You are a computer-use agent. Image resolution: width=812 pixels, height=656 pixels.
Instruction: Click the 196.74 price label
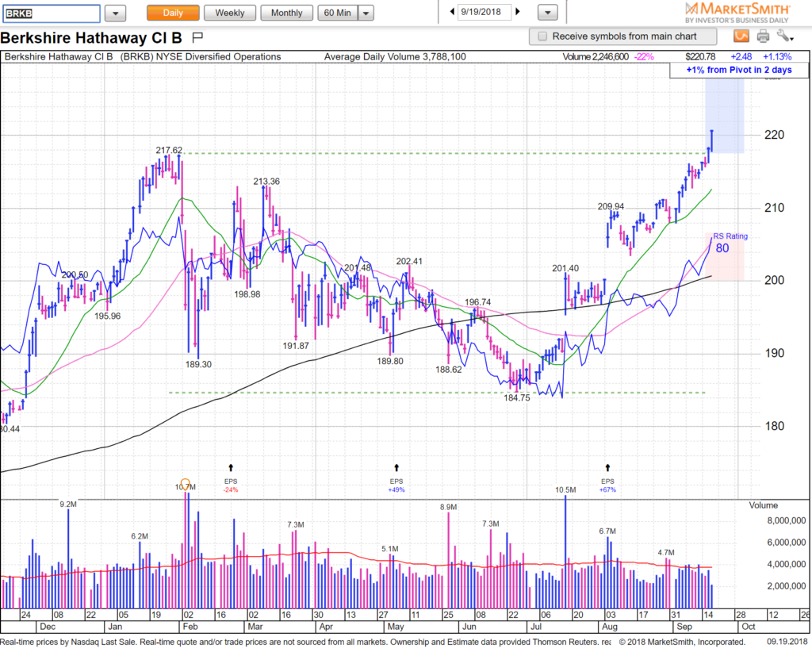tap(477, 302)
